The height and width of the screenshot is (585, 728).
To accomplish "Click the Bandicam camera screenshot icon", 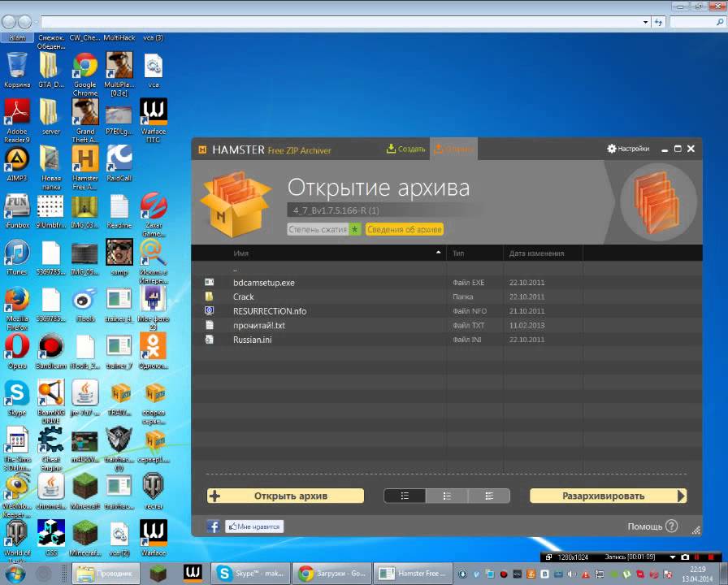I will 685,557.
